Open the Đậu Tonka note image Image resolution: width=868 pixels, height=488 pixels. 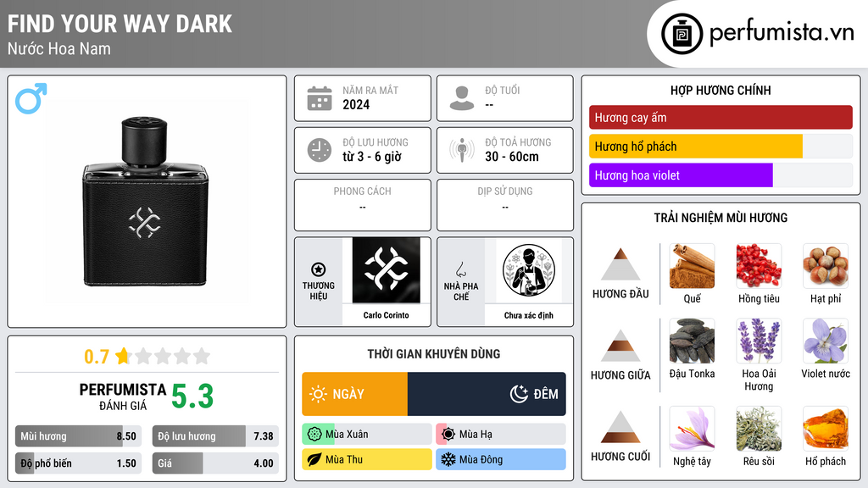pyautogui.click(x=692, y=341)
